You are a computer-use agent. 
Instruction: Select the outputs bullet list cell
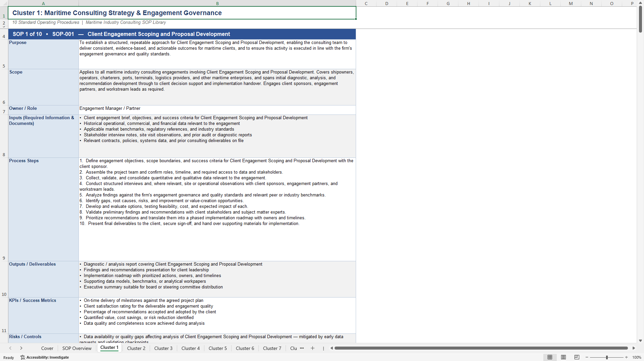pos(217,279)
